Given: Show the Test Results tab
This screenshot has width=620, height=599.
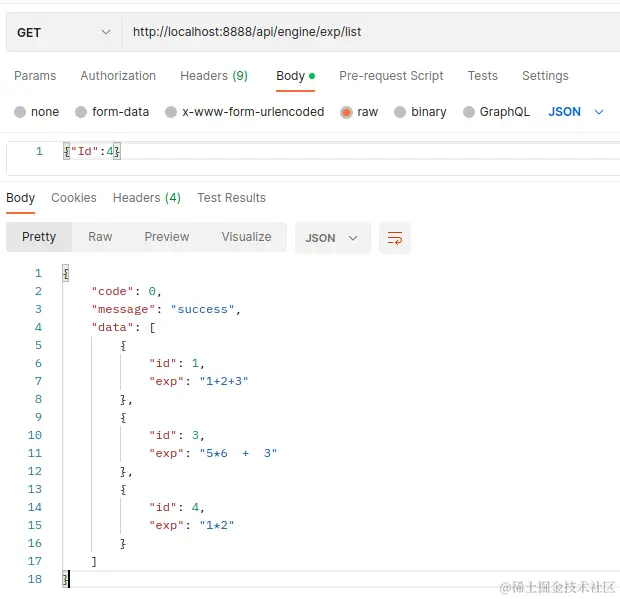Looking at the screenshot, I should coord(231,198).
